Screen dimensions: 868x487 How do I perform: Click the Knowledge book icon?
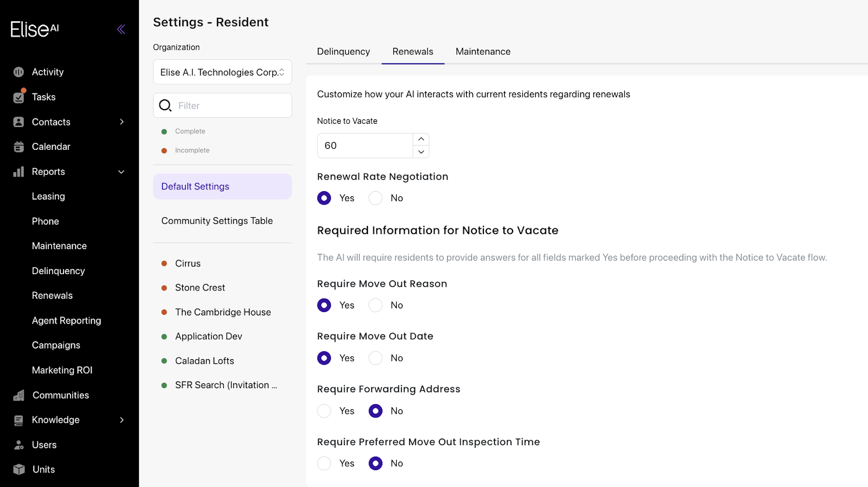tap(18, 420)
